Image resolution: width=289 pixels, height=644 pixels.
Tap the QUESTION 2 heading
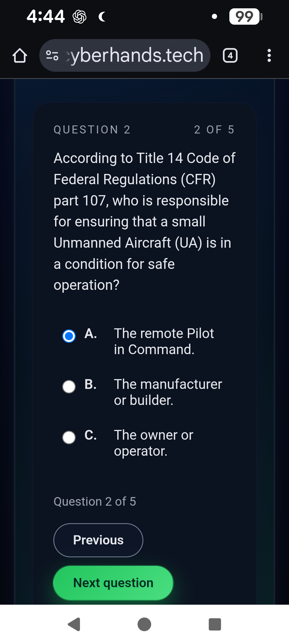click(92, 130)
